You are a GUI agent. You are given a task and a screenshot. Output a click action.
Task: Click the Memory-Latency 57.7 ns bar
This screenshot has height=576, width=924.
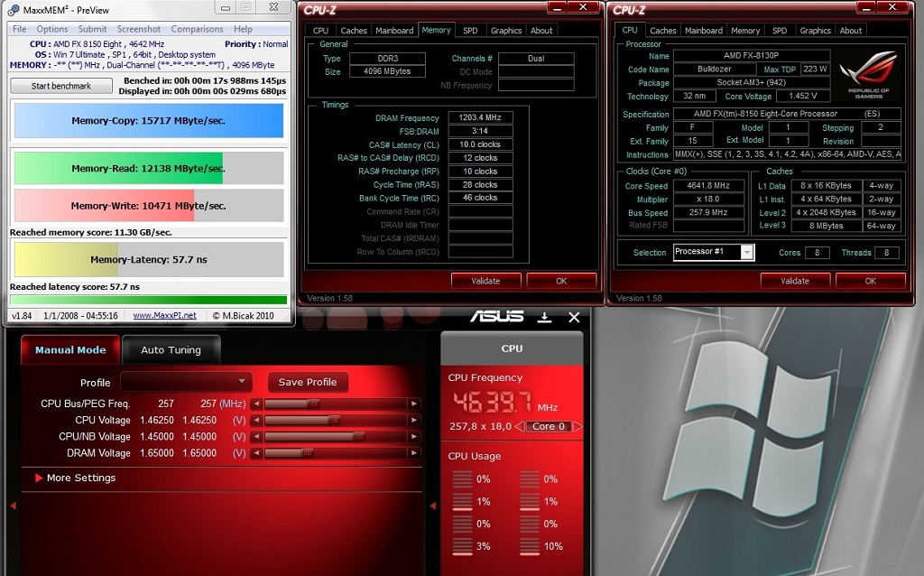[x=149, y=259]
